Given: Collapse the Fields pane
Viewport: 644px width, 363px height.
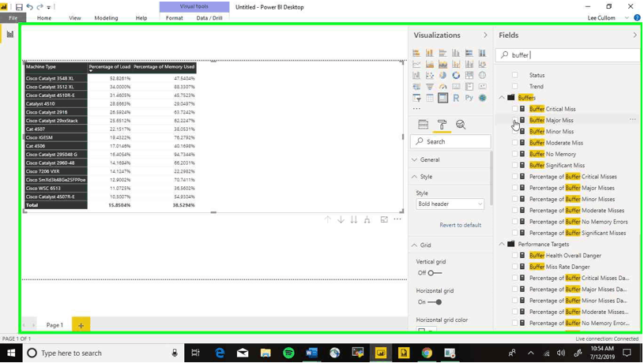Looking at the screenshot, I should pyautogui.click(x=635, y=36).
